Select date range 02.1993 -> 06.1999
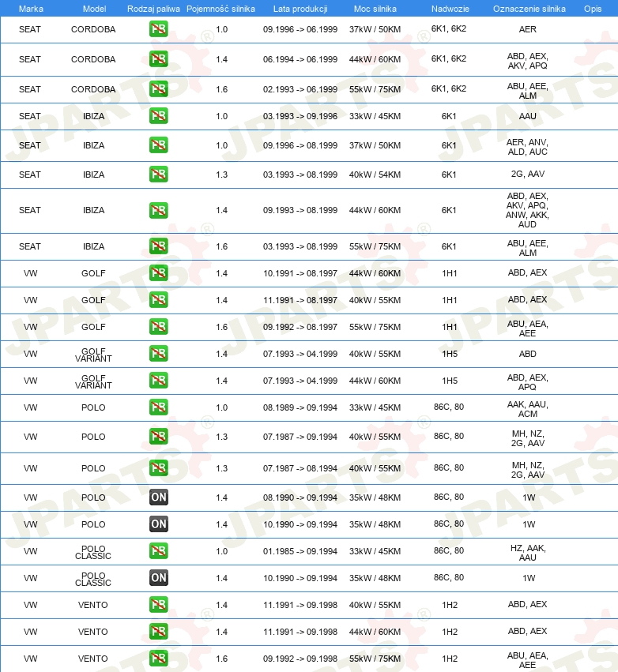Screen dimensions: 618x672 pos(300,89)
